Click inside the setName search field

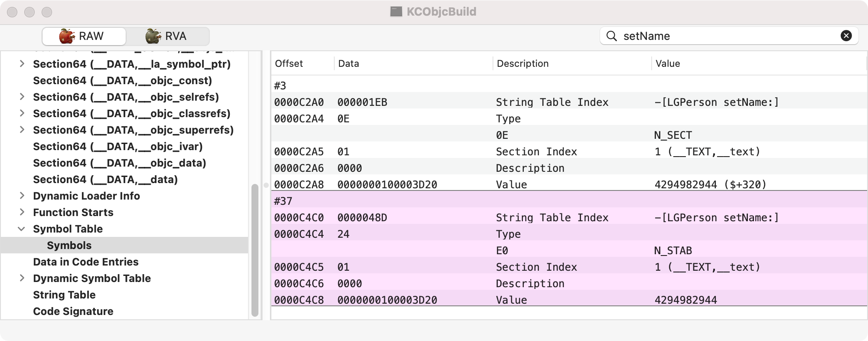(x=728, y=36)
